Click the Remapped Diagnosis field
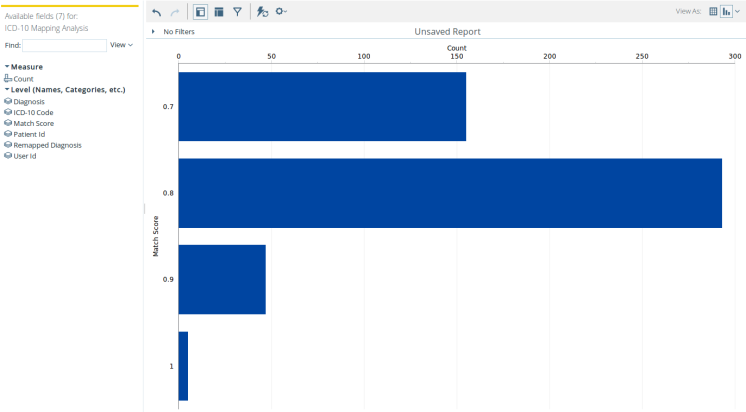 [47, 145]
